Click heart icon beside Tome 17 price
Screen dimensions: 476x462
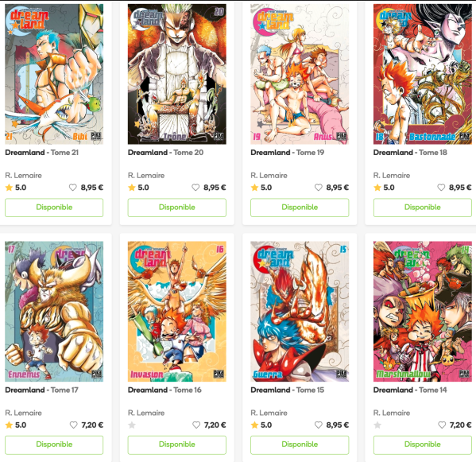[73, 425]
